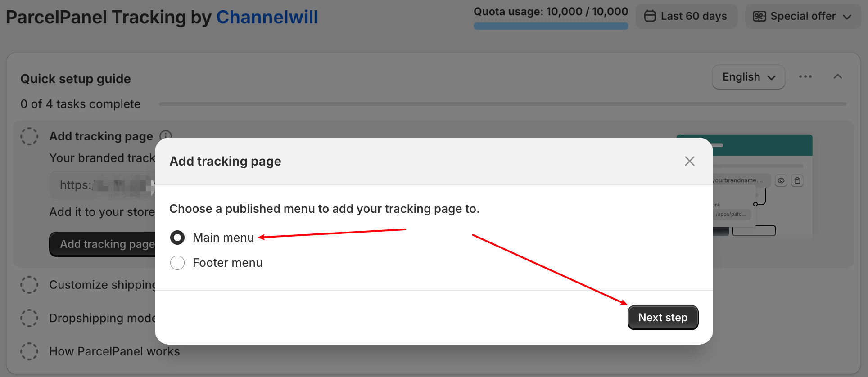Open the Channelwill link in the title
Image resolution: width=868 pixels, height=377 pixels.
267,17
